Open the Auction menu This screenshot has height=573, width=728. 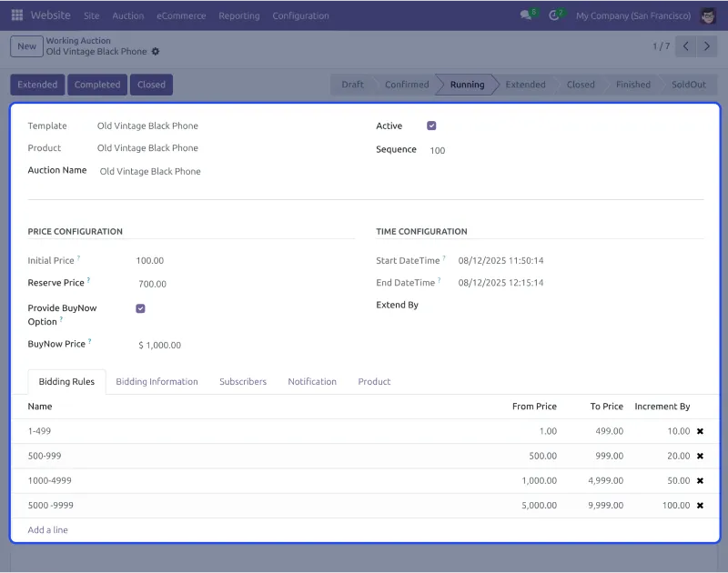[128, 15]
